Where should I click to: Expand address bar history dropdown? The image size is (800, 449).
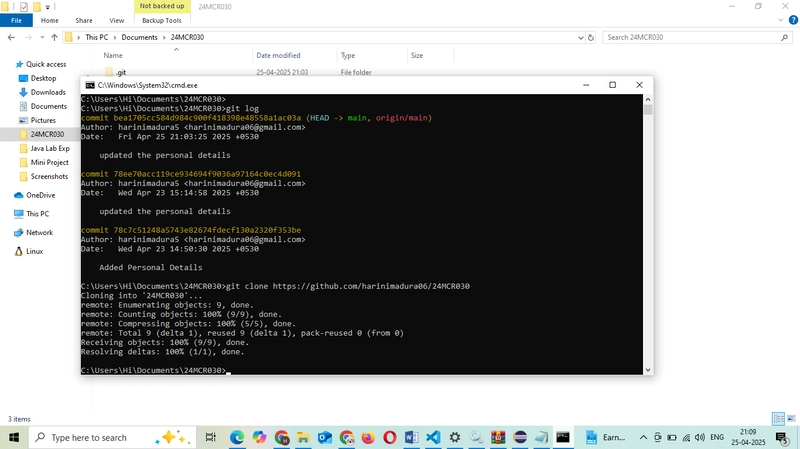581,37
